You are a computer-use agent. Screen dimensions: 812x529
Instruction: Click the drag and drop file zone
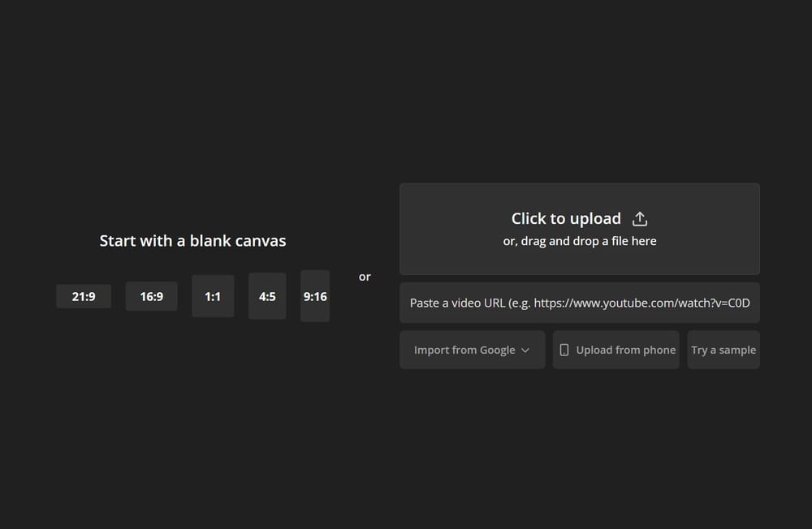[x=579, y=240]
